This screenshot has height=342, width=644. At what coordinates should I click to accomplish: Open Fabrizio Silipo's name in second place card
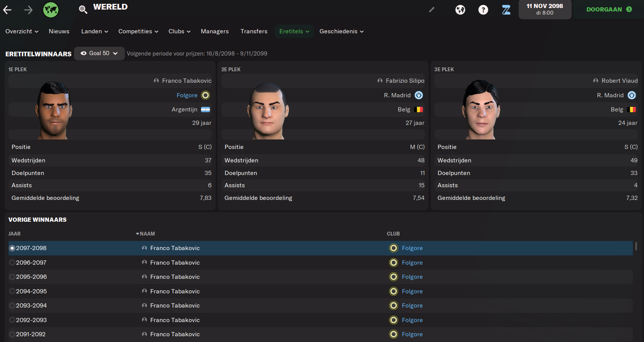(x=405, y=81)
